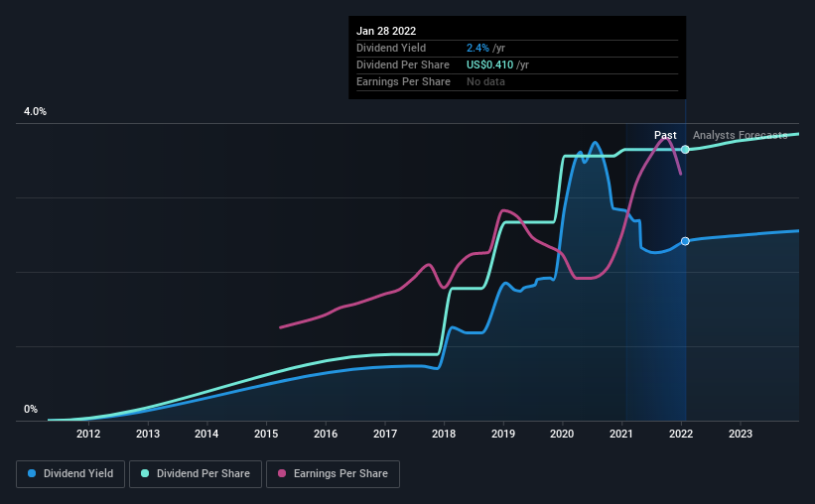Toggle the Dividend Yield legend series
The width and height of the screenshot is (815, 504).
pos(69,474)
